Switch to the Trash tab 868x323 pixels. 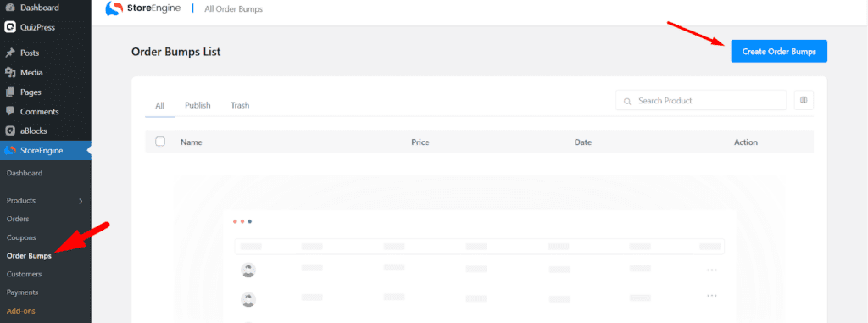(x=240, y=105)
